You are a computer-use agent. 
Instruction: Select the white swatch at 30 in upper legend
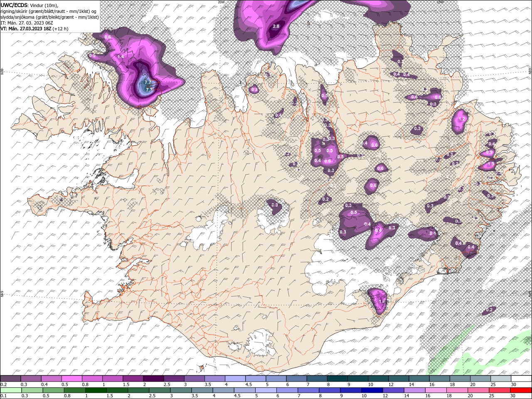click(x=521, y=379)
